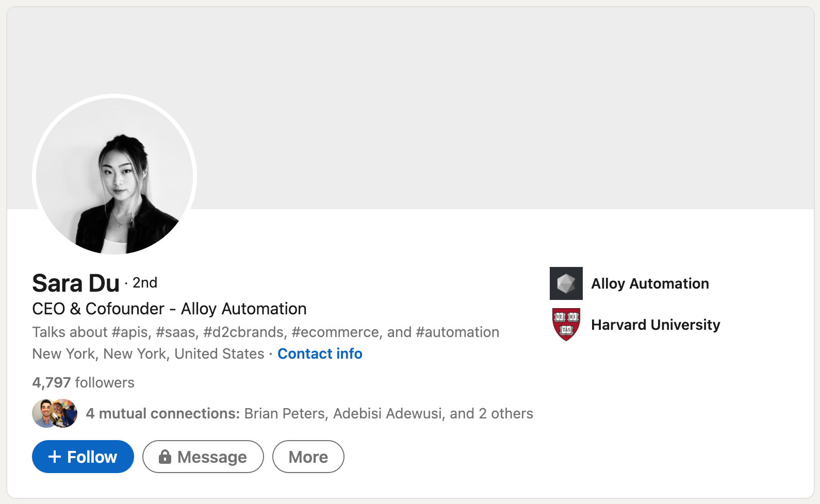Click the Alloy Automation logo icon

point(566,283)
